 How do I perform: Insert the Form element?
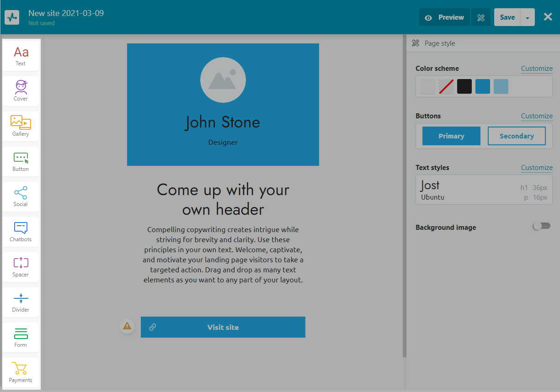click(21, 338)
